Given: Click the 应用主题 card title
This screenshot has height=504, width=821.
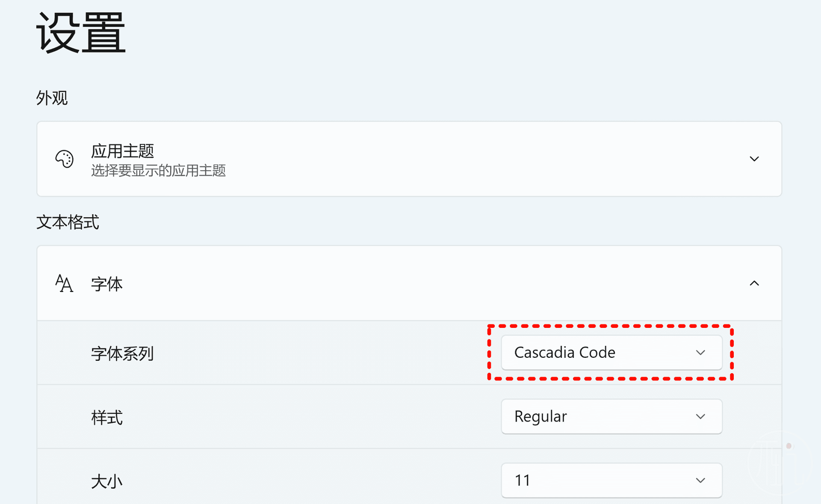Looking at the screenshot, I should [x=122, y=151].
